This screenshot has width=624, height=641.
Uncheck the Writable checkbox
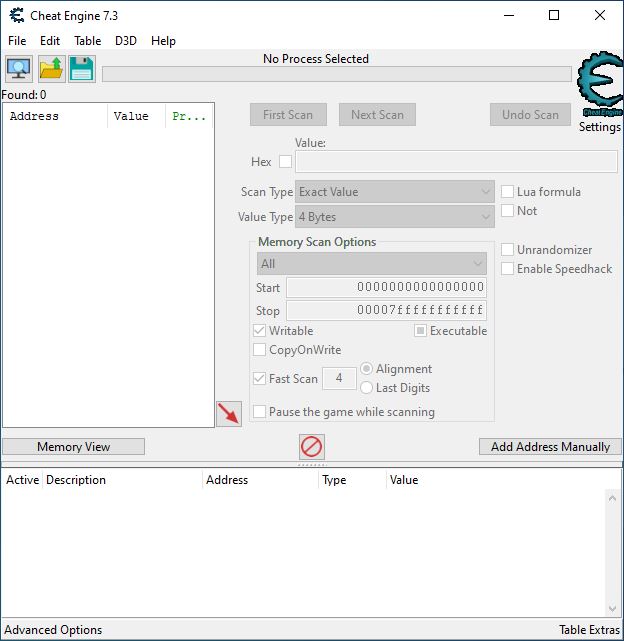(259, 330)
